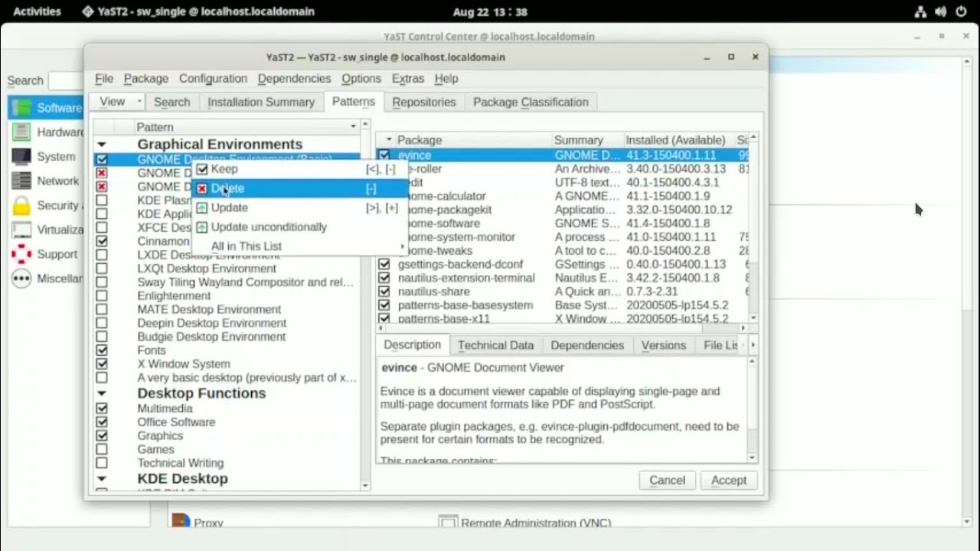980x551 pixels.
Task: Click the Hardware category icon in YaST Control Center
Action: (21, 132)
